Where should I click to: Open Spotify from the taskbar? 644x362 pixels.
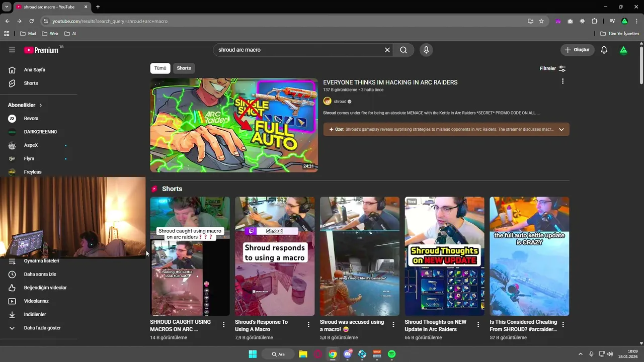click(391, 354)
